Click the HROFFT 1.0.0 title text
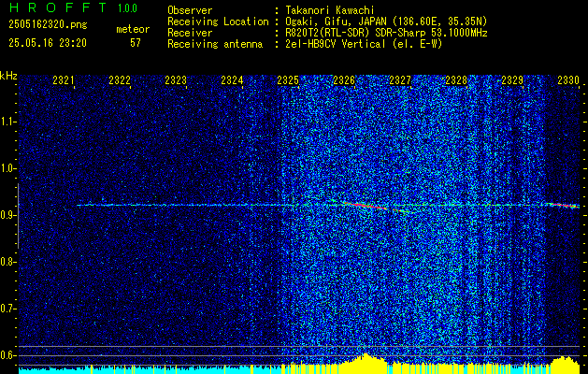 coord(73,7)
